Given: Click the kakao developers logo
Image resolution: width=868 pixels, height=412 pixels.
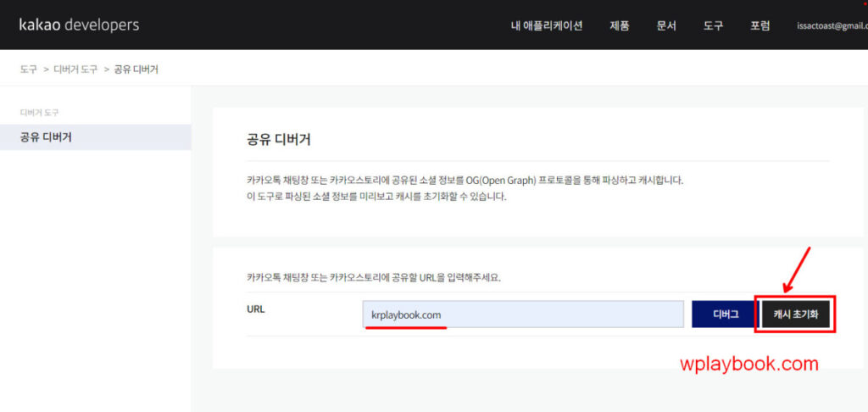Looking at the screenshot, I should [79, 25].
